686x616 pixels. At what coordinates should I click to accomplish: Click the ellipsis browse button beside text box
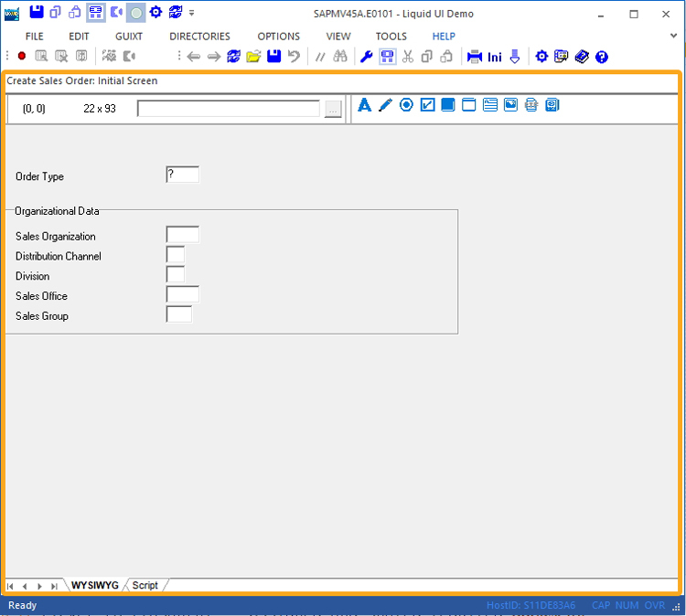click(x=333, y=109)
